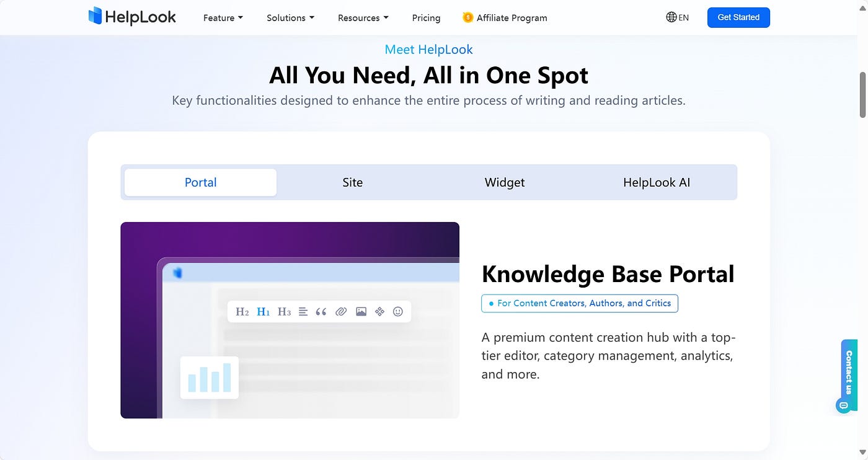The image size is (868, 460).
Task: Click the chat icon under Contact us
Action: [843, 406]
